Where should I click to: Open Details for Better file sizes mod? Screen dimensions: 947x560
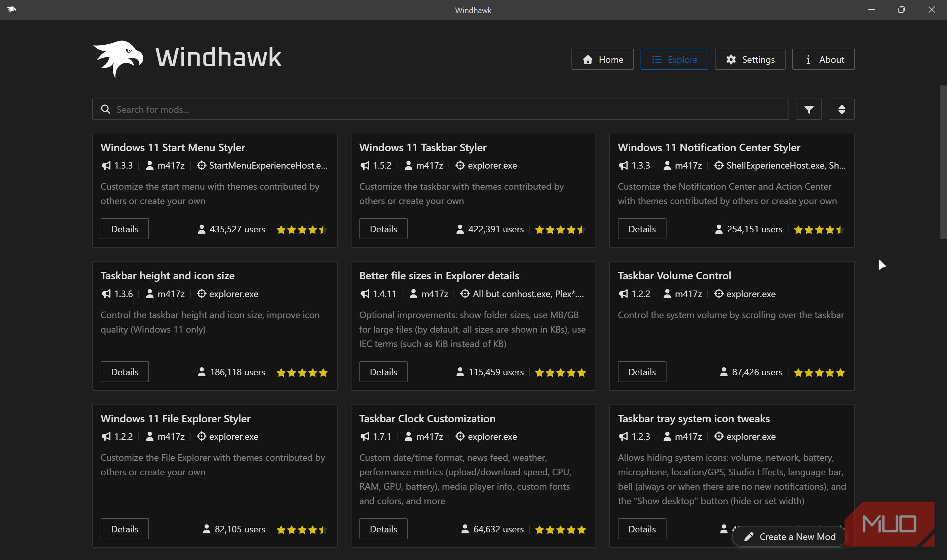pos(383,372)
